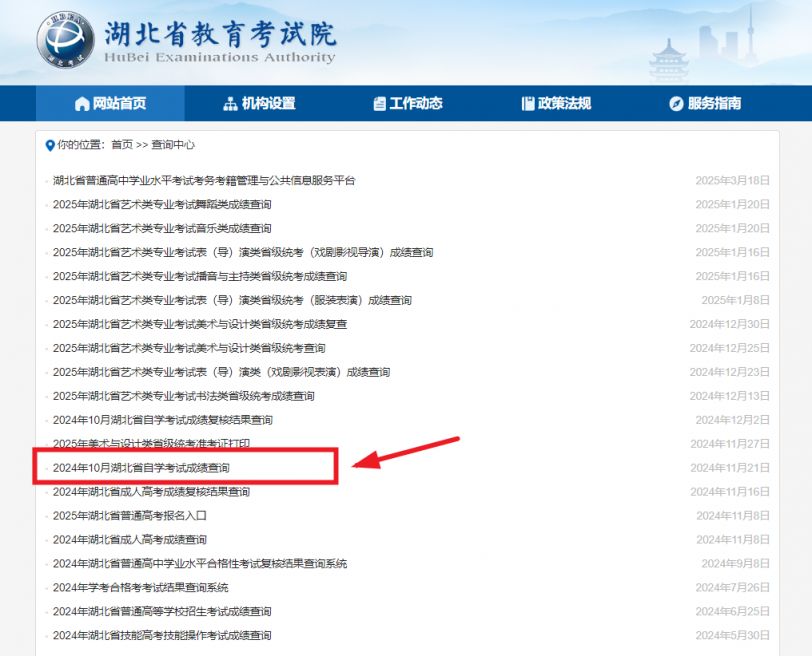Click the organization icon beside 机构设置
Image resolution: width=812 pixels, height=656 pixels.
[230, 104]
